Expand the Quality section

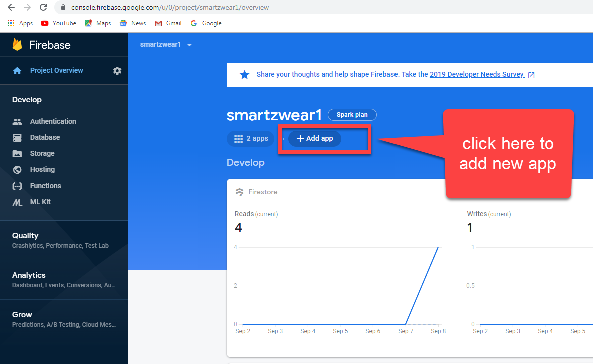click(x=64, y=240)
